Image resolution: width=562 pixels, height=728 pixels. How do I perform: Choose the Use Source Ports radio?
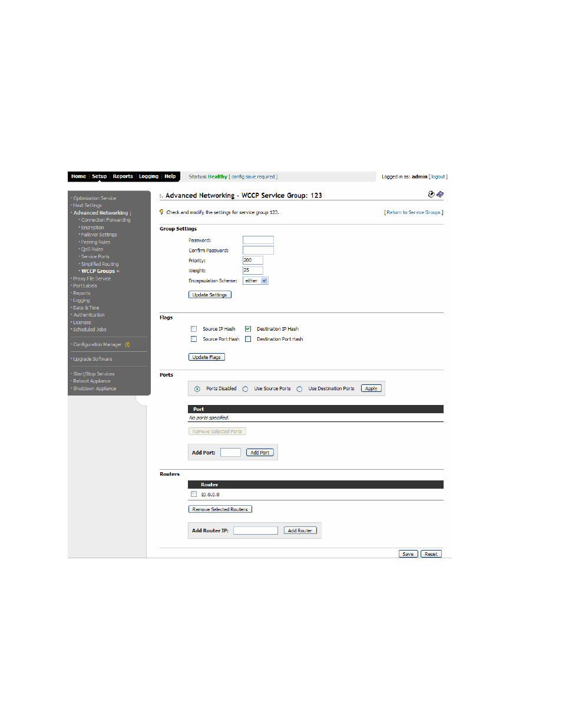click(x=245, y=389)
